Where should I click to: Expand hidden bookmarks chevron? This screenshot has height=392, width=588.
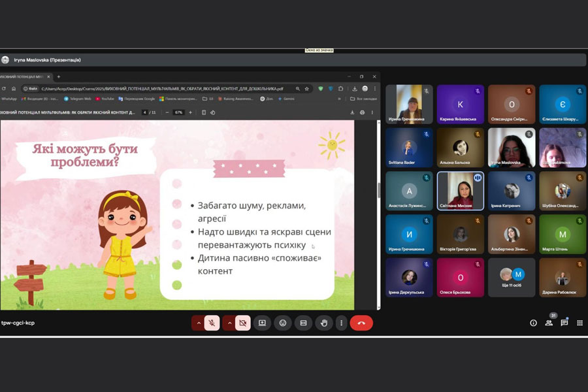pos(339,99)
